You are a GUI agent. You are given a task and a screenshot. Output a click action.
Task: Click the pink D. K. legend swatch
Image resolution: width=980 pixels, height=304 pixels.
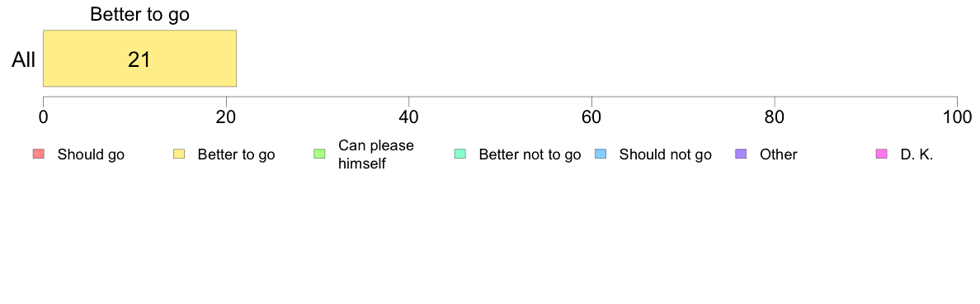click(882, 154)
